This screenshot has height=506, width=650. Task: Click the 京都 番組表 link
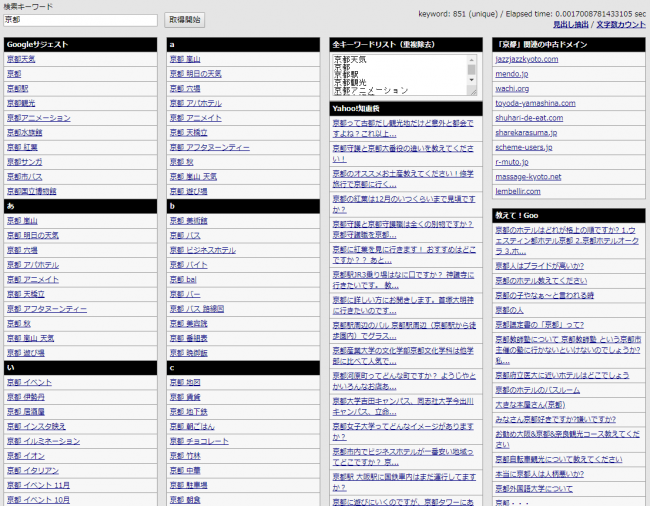[x=189, y=339]
